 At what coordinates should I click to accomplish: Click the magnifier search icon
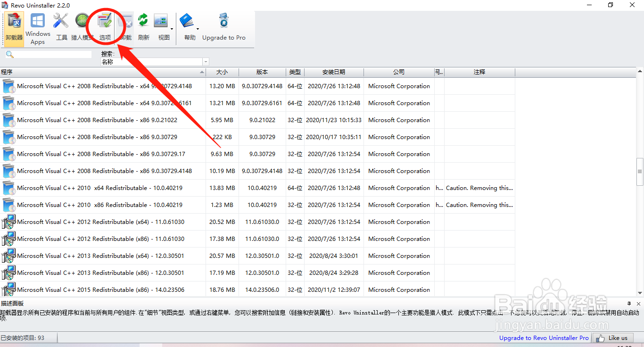pyautogui.click(x=9, y=55)
